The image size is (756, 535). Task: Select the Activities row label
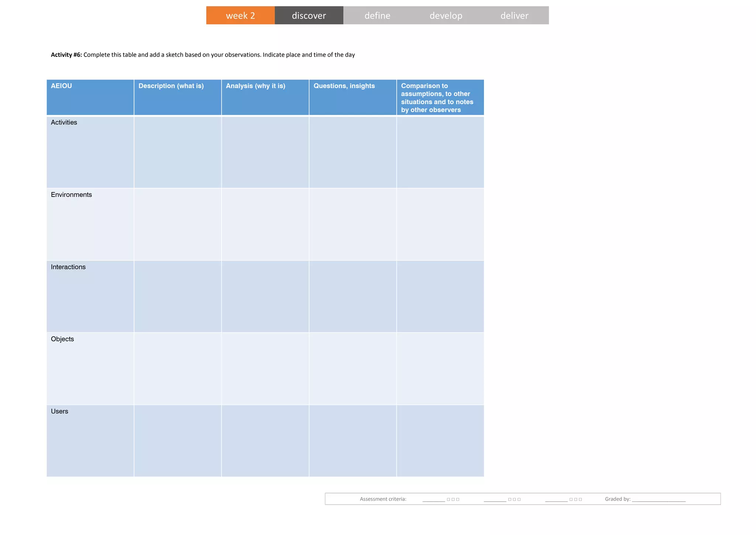tap(64, 122)
